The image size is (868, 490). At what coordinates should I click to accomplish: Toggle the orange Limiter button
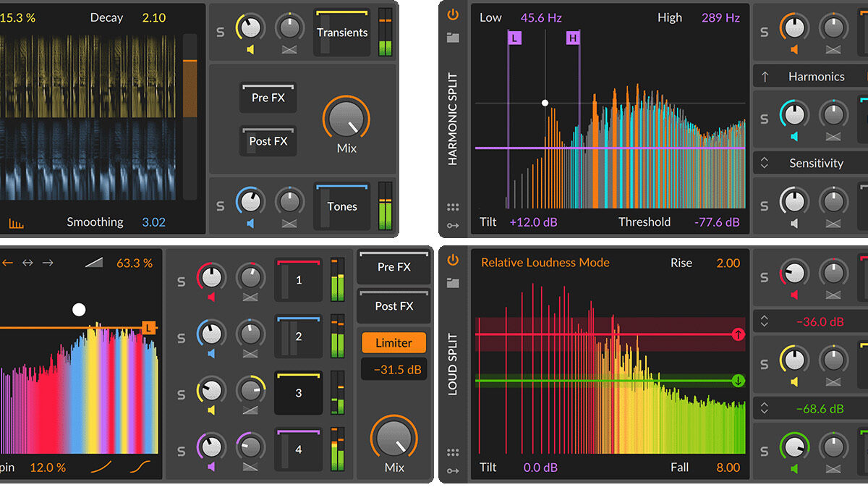point(393,343)
